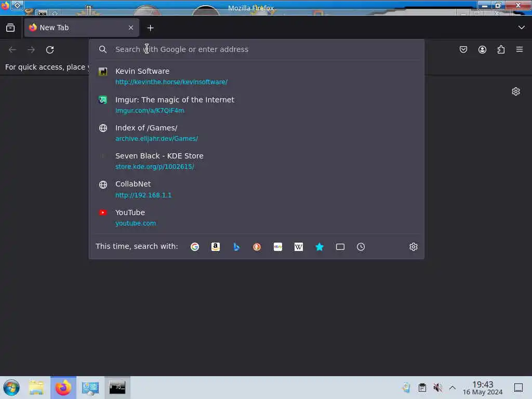Personalize new tab with gear icon
532x399 pixels.
pos(516,91)
